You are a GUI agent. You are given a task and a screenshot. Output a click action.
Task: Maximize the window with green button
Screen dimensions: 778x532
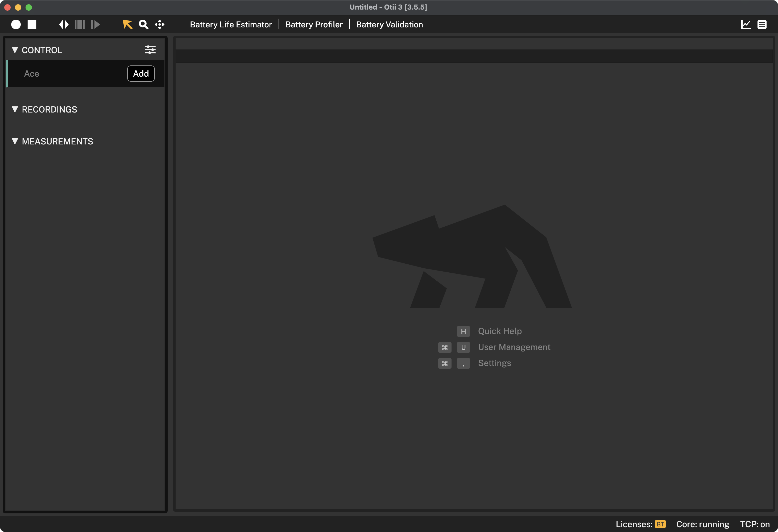click(29, 7)
